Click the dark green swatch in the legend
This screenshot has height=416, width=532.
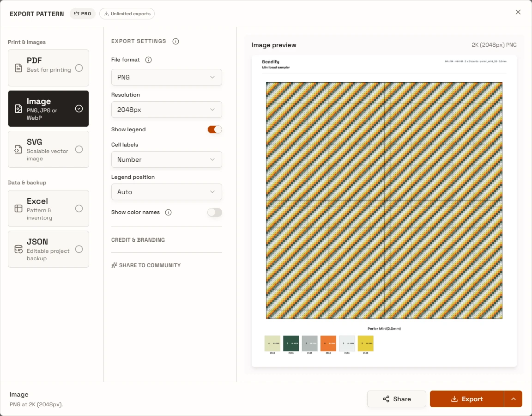point(291,343)
